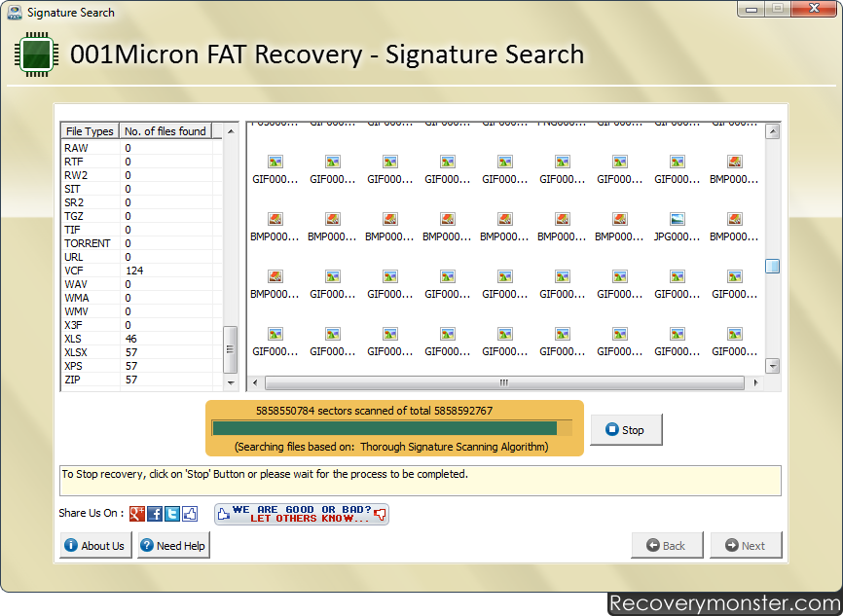Click the 124 count for VCF files

[x=134, y=271]
